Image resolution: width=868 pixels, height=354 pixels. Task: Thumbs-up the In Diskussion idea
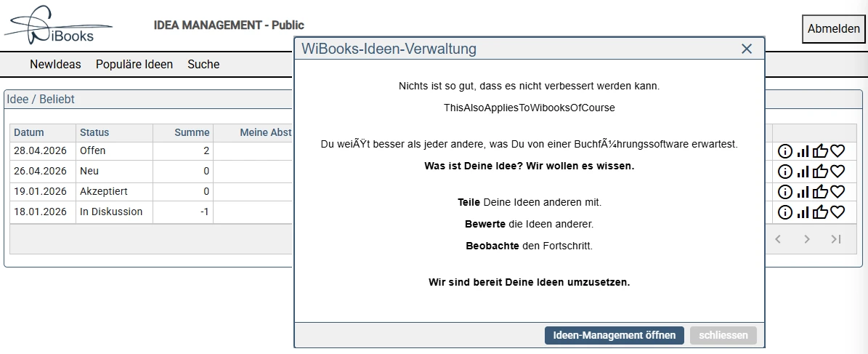(820, 212)
